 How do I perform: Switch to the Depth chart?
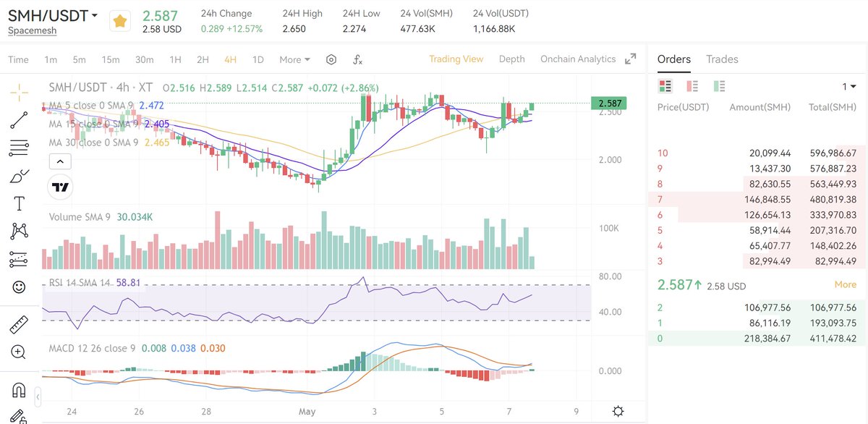coord(512,59)
